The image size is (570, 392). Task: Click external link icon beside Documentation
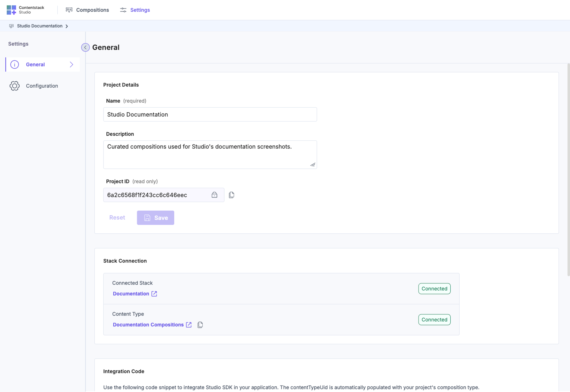[154, 294]
